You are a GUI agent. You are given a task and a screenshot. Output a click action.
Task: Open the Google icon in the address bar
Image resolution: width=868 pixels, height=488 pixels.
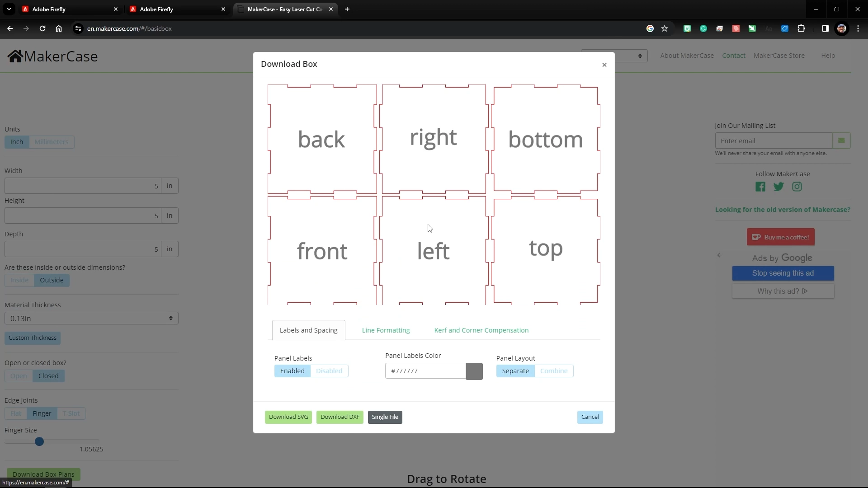tap(650, 28)
